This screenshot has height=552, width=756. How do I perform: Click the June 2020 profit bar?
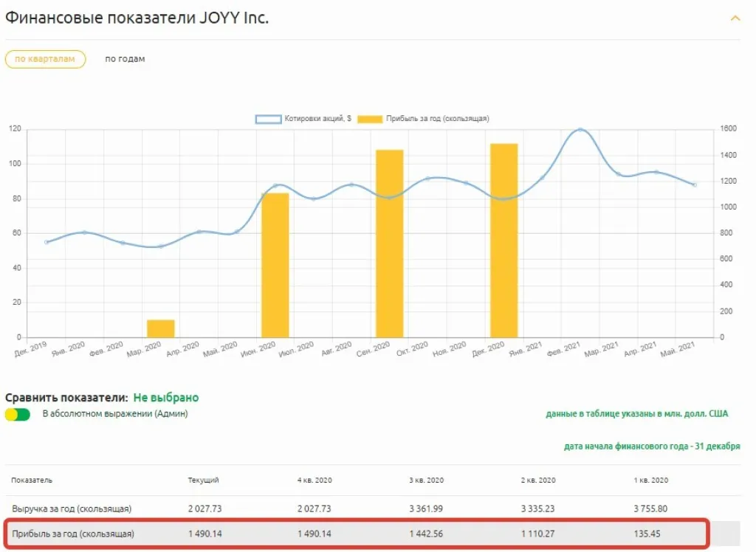pyautogui.click(x=275, y=265)
